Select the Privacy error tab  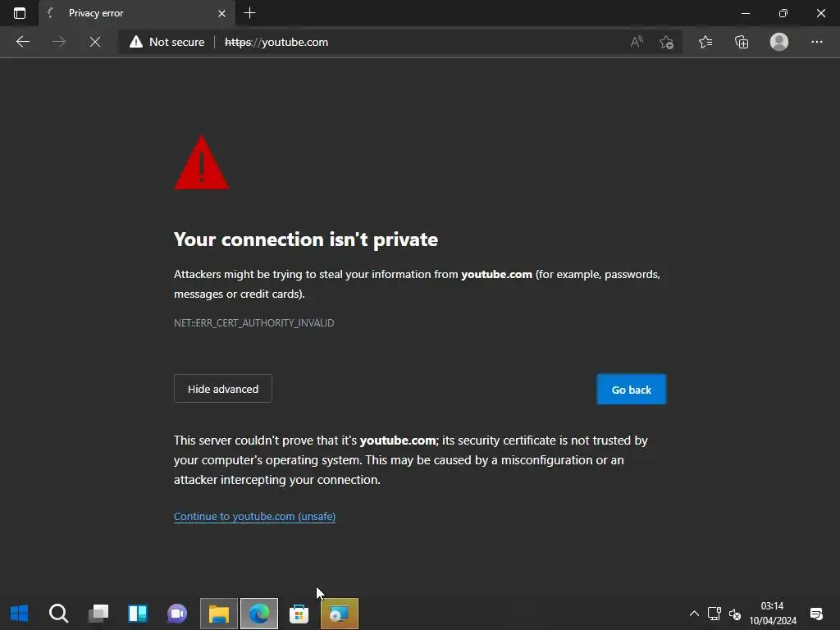coord(137,13)
